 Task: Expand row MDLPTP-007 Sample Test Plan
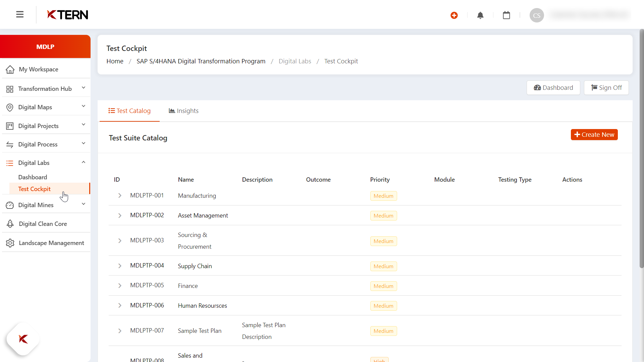click(x=120, y=331)
